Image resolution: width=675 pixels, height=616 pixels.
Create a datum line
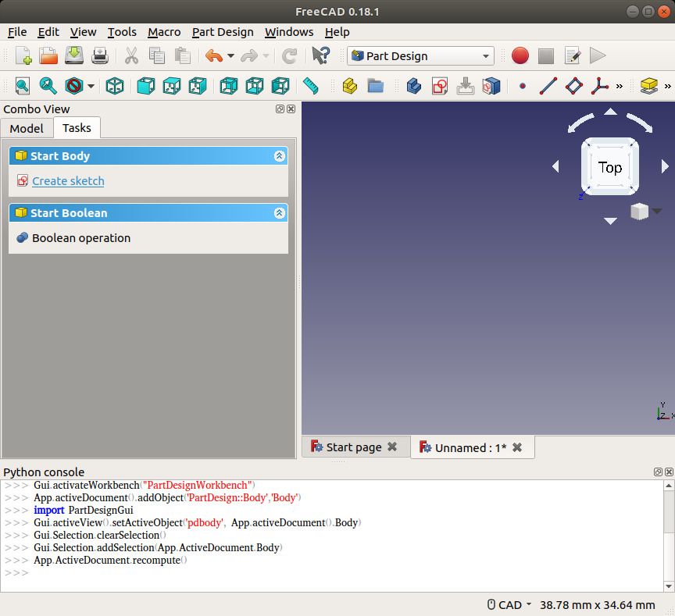(548, 86)
